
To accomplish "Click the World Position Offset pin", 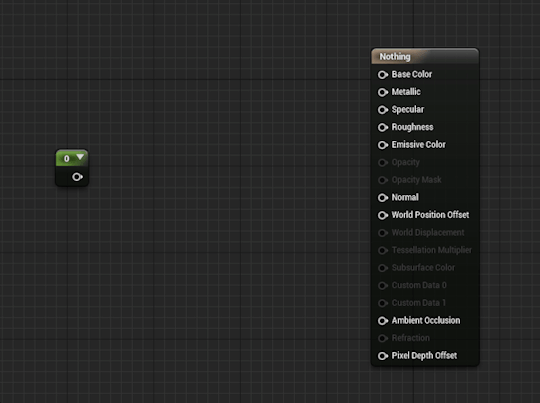I will [x=383, y=215].
